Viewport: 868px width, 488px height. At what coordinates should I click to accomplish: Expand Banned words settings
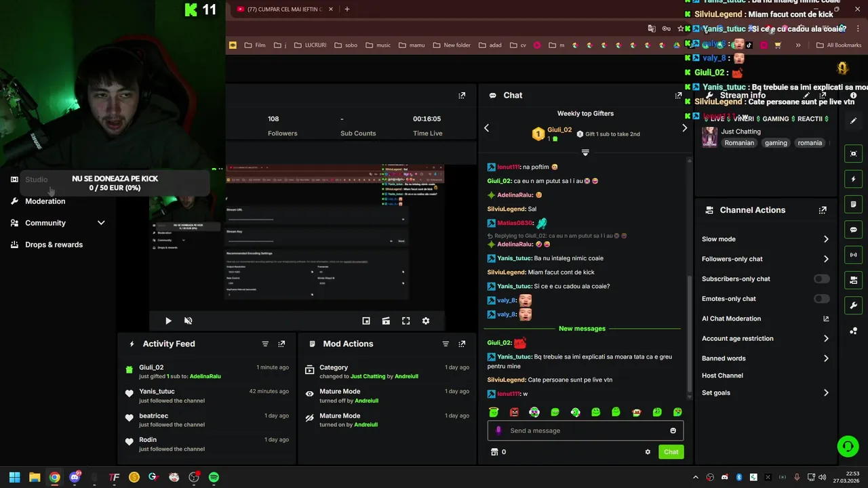click(826, 359)
